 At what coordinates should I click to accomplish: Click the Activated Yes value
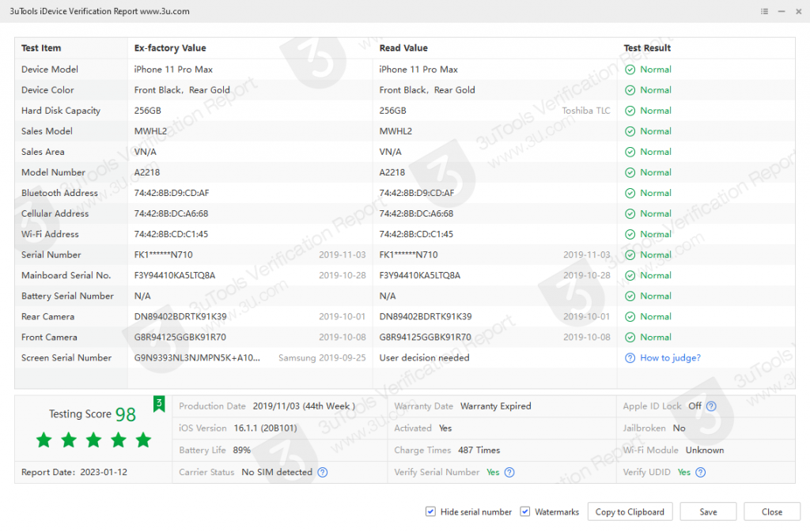tap(445, 428)
